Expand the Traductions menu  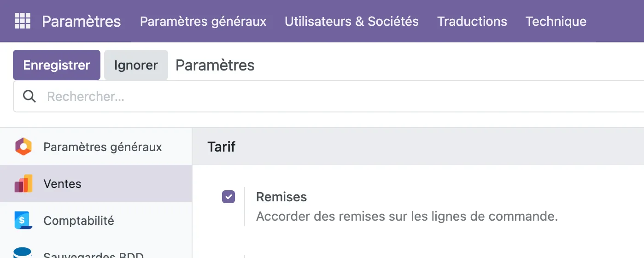[472, 21]
